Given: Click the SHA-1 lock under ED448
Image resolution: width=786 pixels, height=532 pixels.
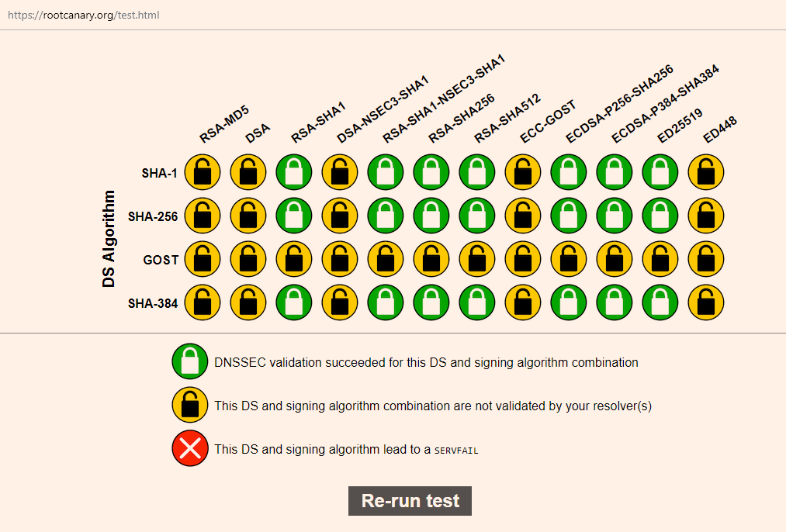Looking at the screenshot, I should click(x=706, y=172).
